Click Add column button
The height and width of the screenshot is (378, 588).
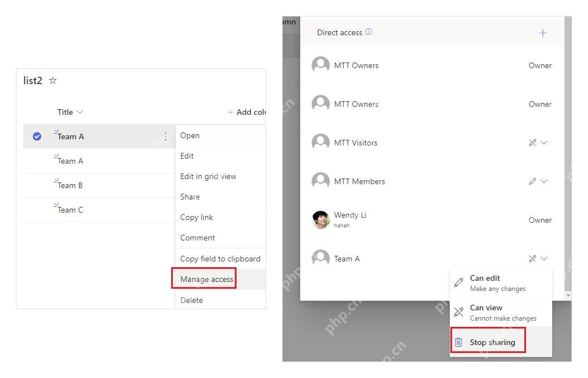[x=247, y=112]
